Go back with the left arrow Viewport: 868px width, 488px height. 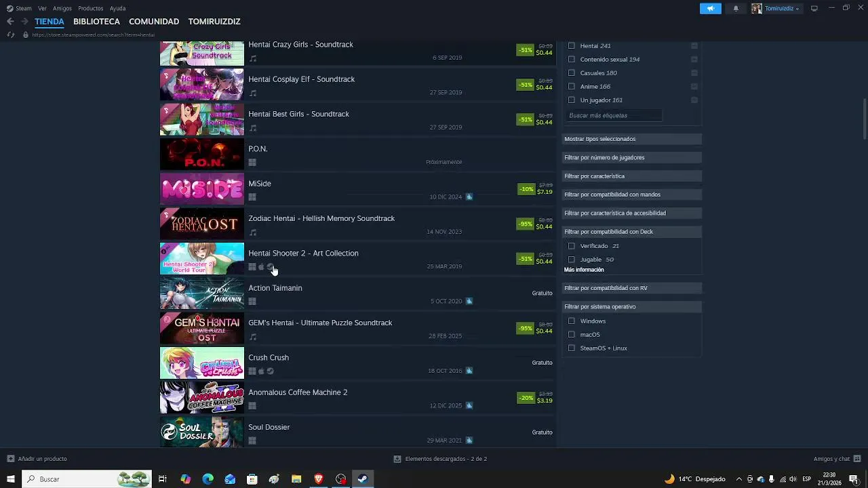click(x=10, y=22)
